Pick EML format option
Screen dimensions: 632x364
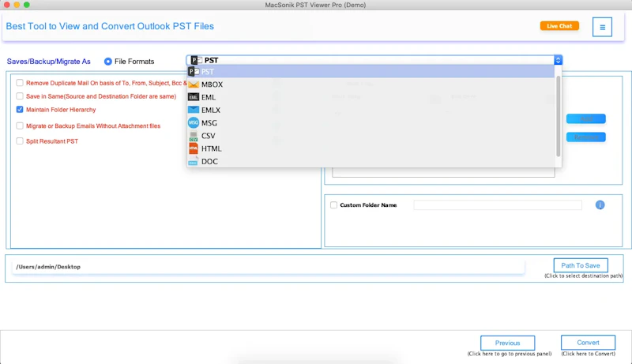pyautogui.click(x=371, y=97)
